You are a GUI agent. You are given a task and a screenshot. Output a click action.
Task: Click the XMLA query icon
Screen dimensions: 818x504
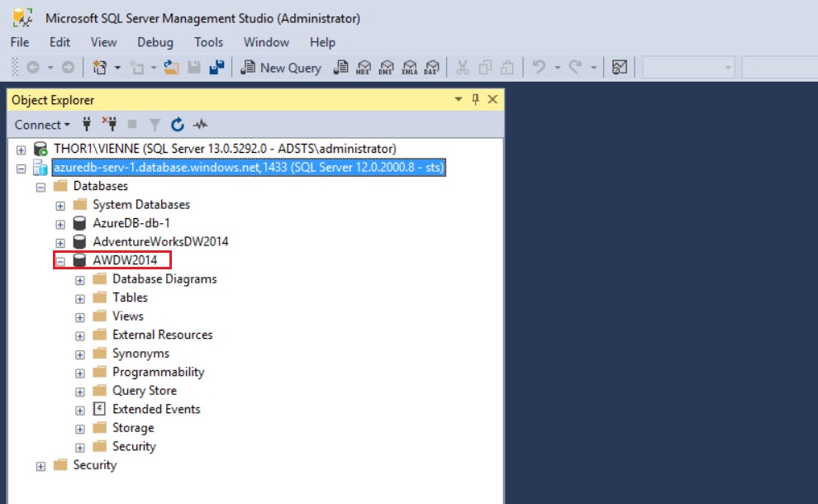point(410,67)
